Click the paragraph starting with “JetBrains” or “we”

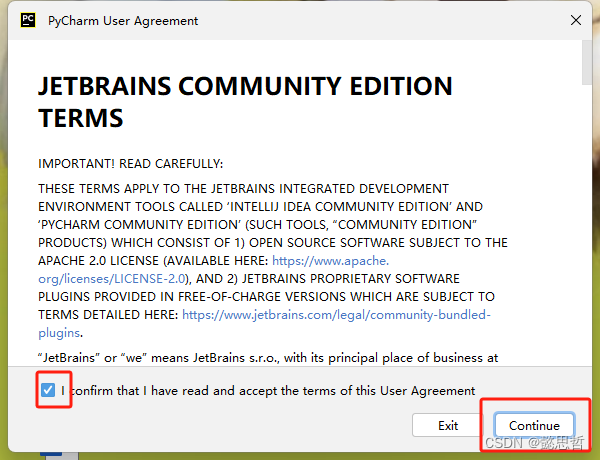[268, 358]
